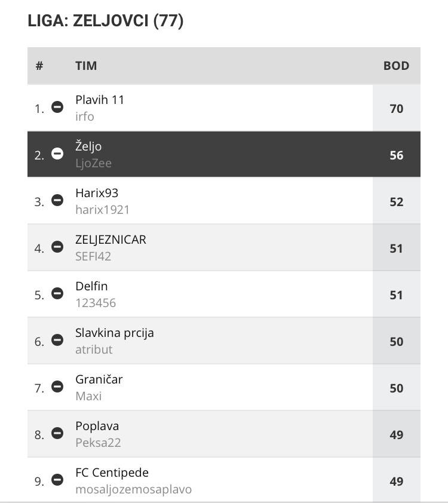Click username mosaljozemosaplavo
Image resolution: width=448 pixels, height=503 pixels.
point(133,489)
